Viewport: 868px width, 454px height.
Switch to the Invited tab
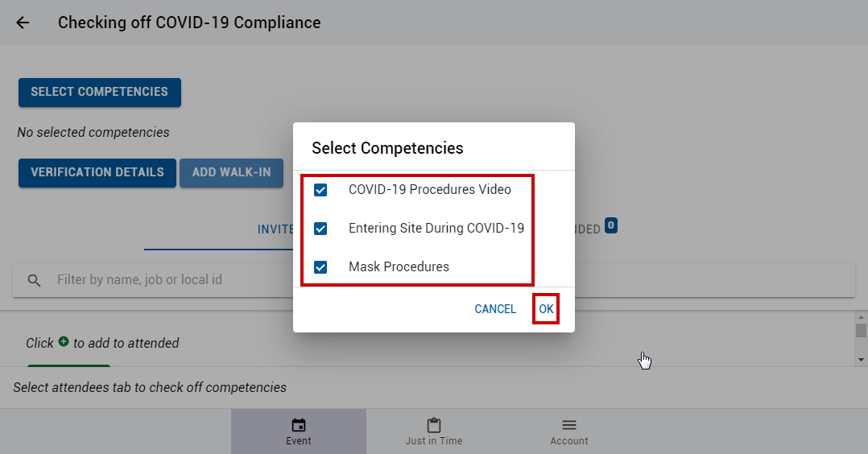275,229
